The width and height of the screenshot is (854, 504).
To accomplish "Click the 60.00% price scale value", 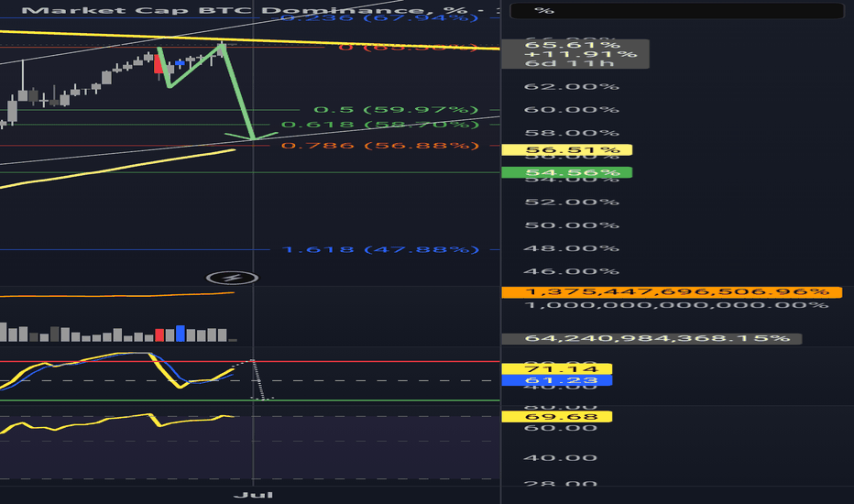I will click(x=572, y=110).
